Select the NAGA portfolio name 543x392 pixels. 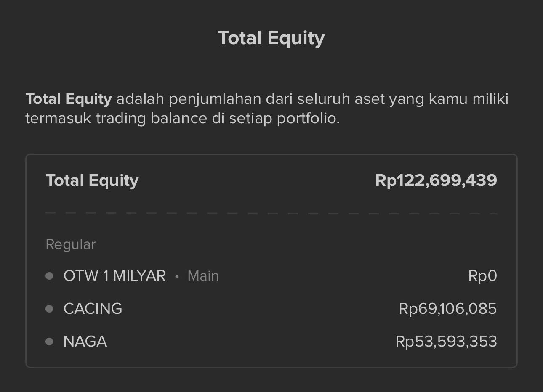pyautogui.click(x=85, y=342)
